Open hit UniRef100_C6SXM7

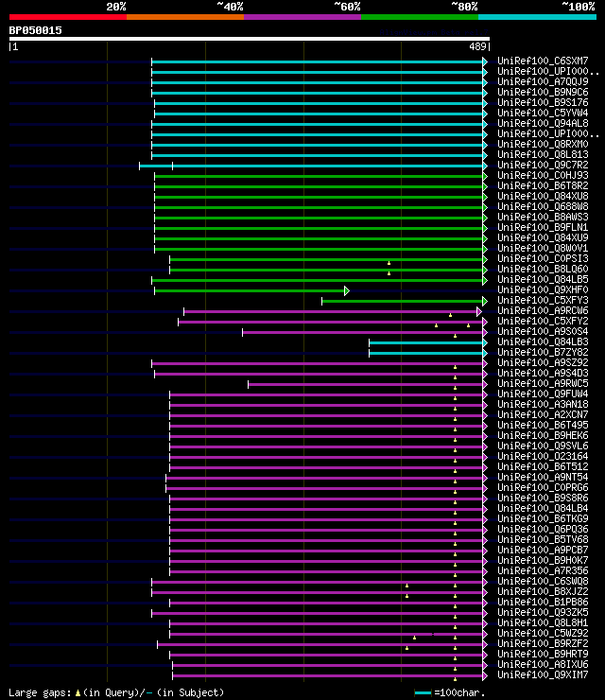click(x=543, y=61)
